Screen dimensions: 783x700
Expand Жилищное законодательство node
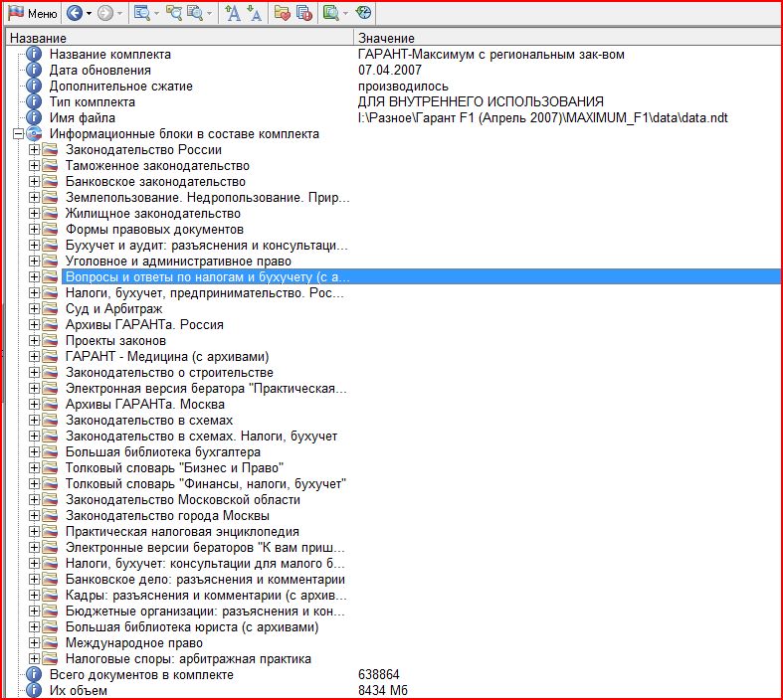click(x=34, y=214)
